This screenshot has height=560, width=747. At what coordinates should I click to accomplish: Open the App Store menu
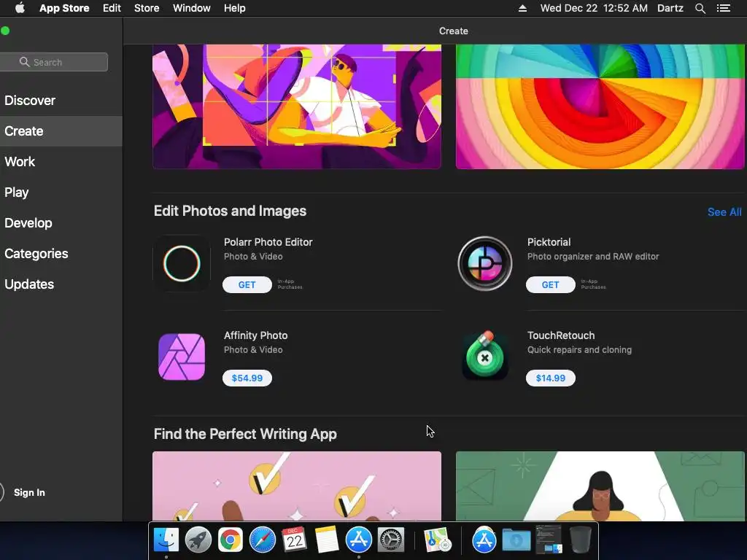(x=64, y=8)
